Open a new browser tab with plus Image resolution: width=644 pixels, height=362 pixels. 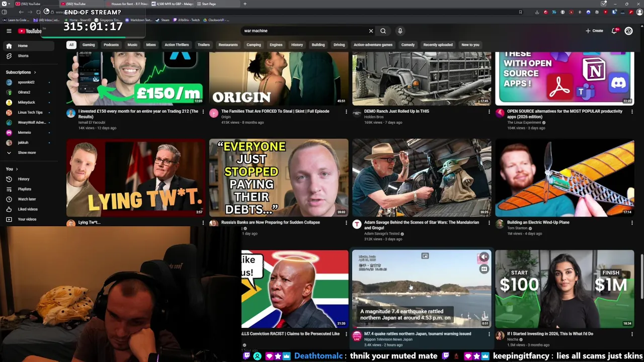tap(245, 4)
